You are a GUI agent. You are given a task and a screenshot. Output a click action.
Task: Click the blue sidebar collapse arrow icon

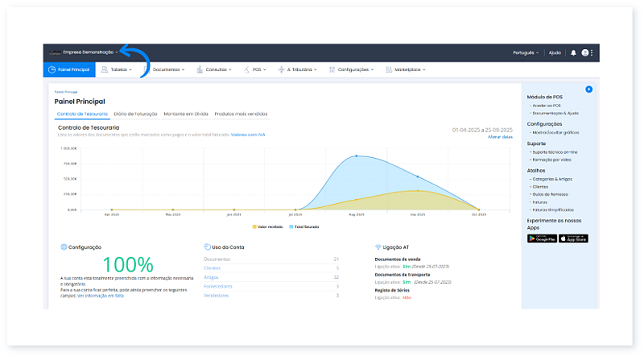click(589, 89)
